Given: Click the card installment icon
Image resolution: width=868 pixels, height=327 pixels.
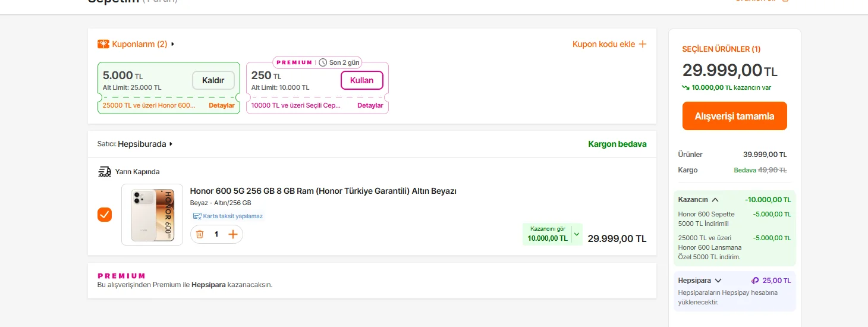Looking at the screenshot, I should click(197, 216).
